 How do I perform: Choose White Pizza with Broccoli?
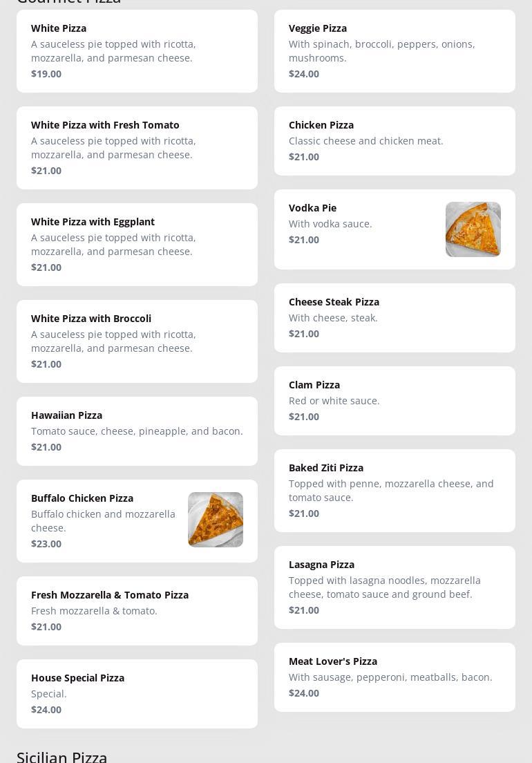tap(137, 341)
